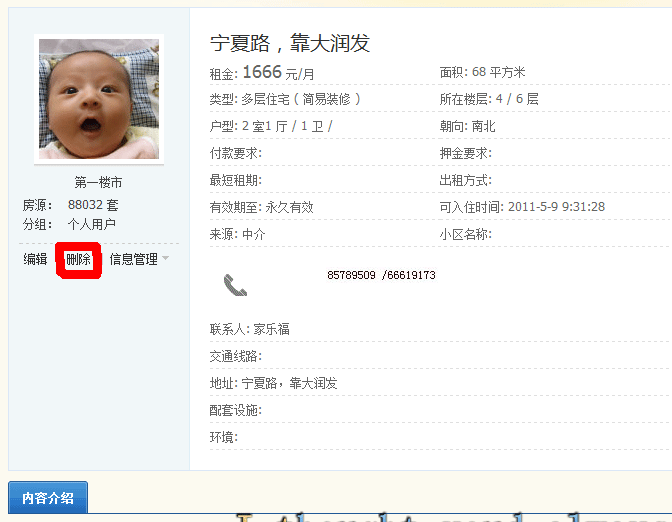672x522 pixels.
Task: Click the 出租方式 label
Action: pyautogui.click(x=465, y=180)
